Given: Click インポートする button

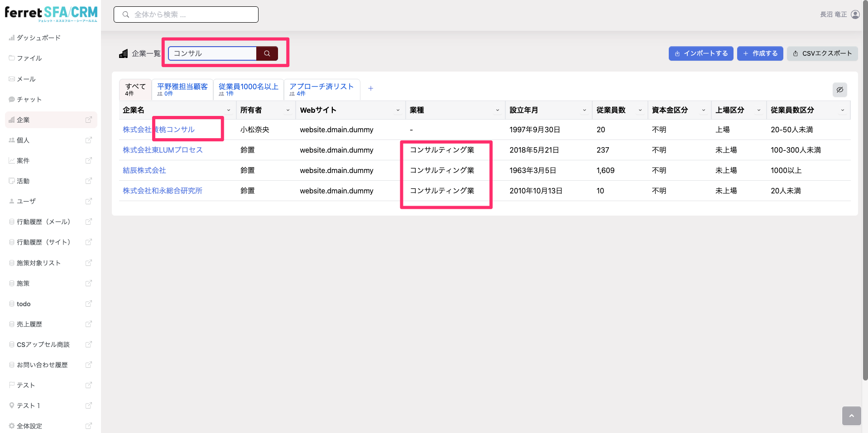Looking at the screenshot, I should [701, 53].
